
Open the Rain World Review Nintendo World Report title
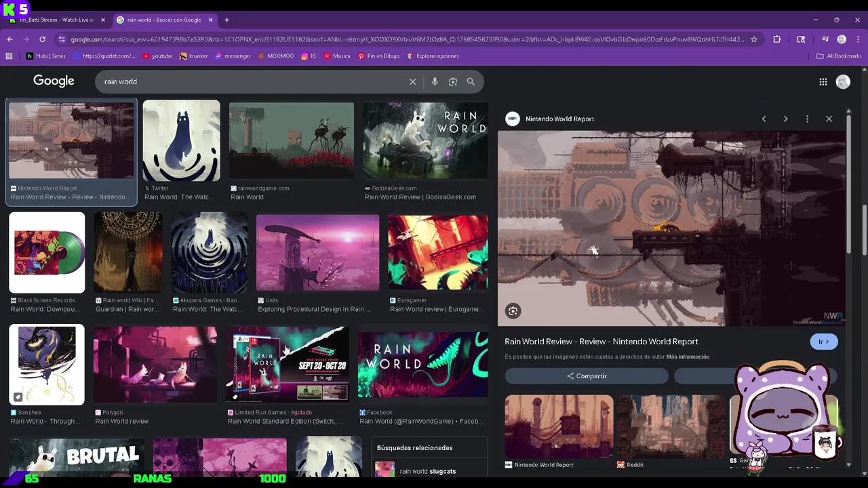601,342
